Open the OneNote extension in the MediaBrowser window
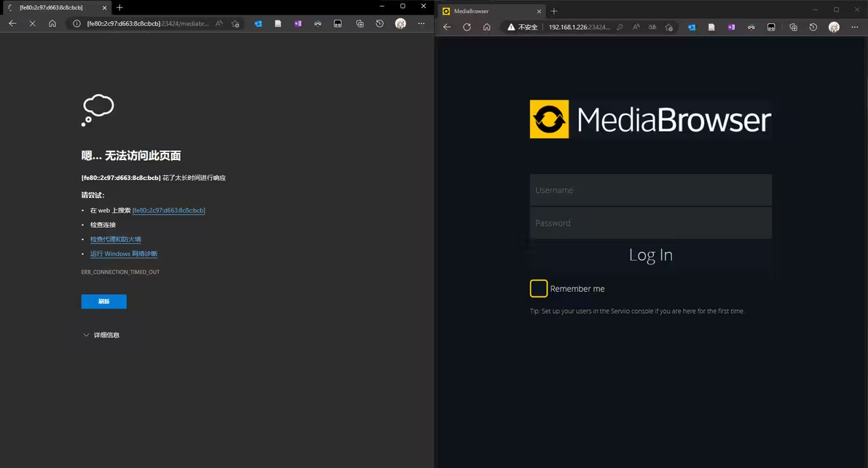Viewport: 868px width, 468px height. click(x=731, y=27)
